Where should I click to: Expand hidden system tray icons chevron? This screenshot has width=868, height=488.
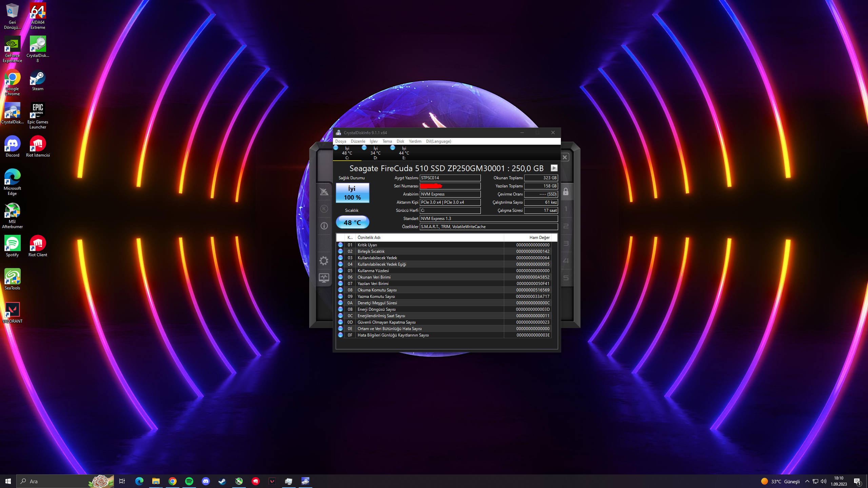807,481
